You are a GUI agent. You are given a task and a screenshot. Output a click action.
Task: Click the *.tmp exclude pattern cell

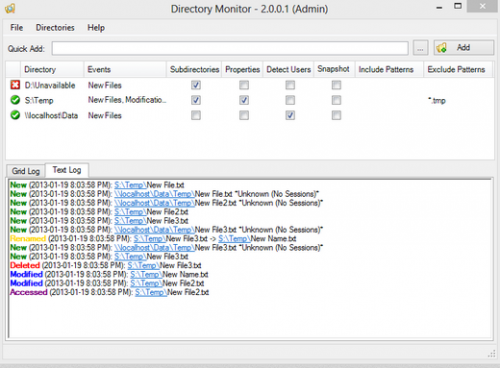437,100
